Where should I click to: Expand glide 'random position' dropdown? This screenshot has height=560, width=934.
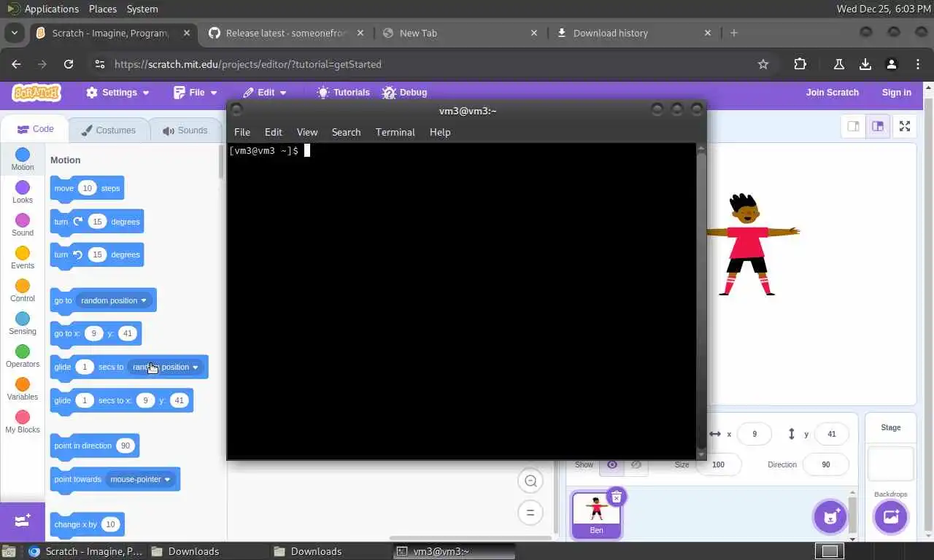pyautogui.click(x=166, y=367)
